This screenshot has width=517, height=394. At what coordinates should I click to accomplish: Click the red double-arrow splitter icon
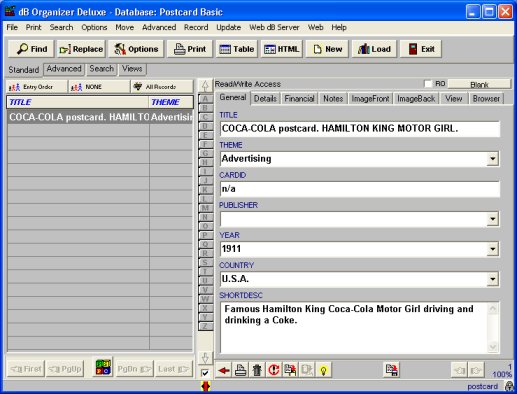(206, 386)
